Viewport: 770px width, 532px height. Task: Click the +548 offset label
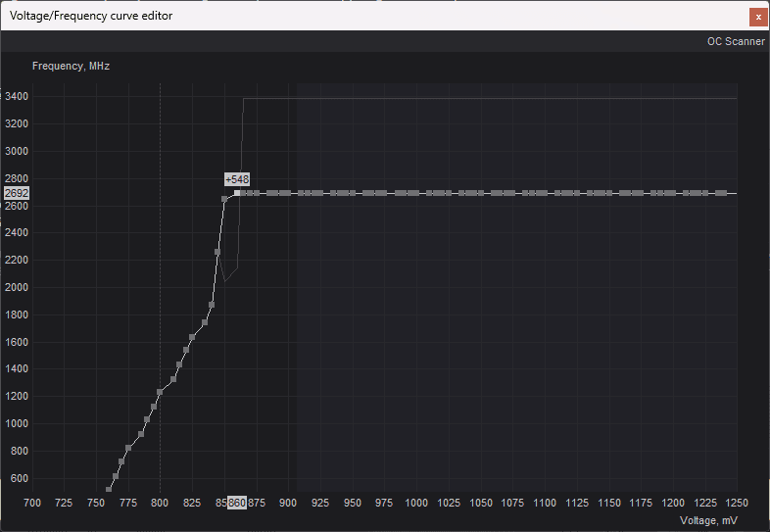(x=237, y=179)
